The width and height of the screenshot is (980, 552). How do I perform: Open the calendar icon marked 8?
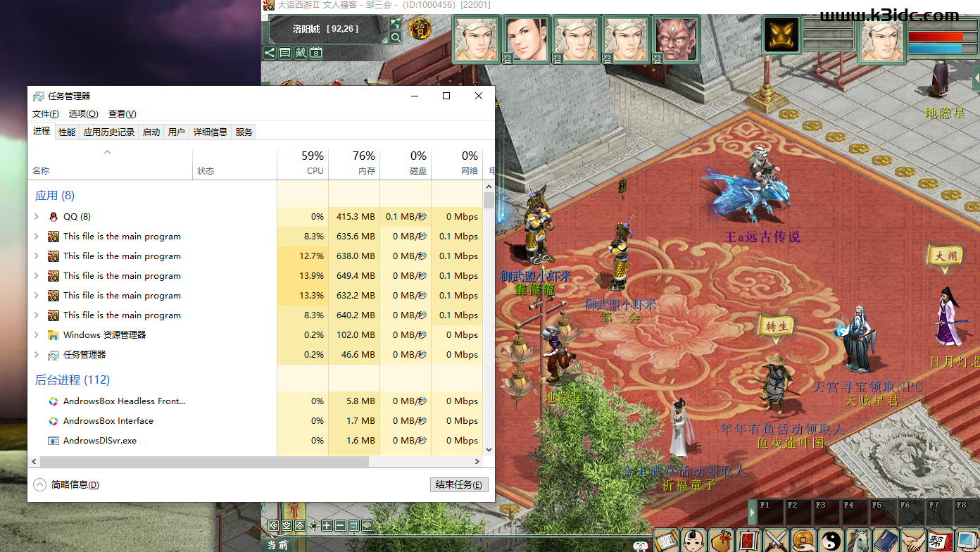pyautogui.click(x=316, y=52)
